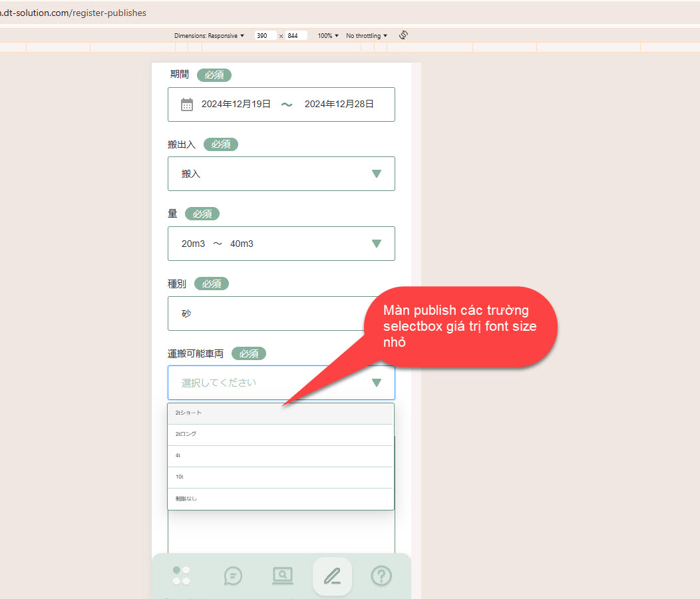Select the pencil edit nav icon
This screenshot has width=700, height=599.
tap(332, 576)
